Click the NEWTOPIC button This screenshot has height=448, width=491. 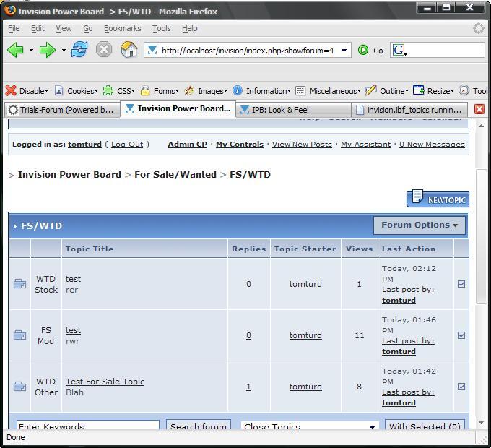pyautogui.click(x=438, y=199)
